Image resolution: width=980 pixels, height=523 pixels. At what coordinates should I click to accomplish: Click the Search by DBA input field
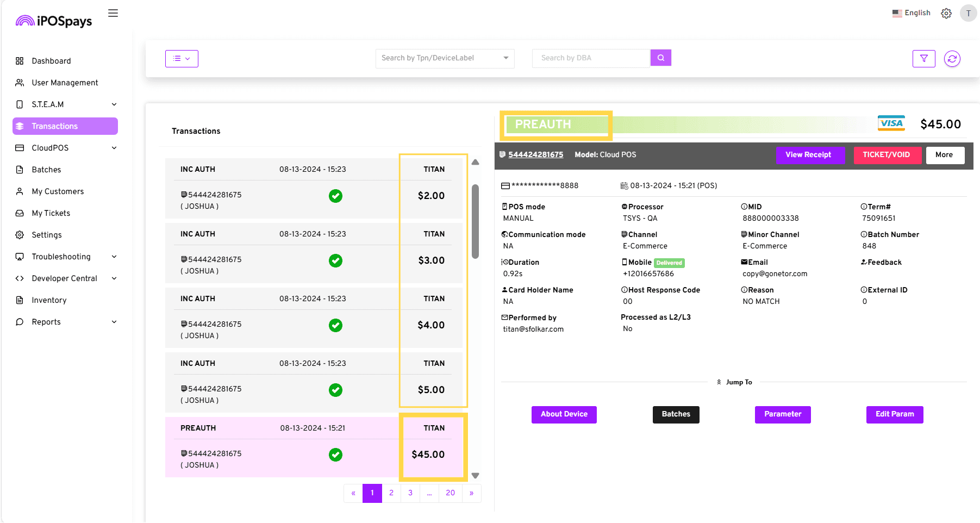(591, 58)
